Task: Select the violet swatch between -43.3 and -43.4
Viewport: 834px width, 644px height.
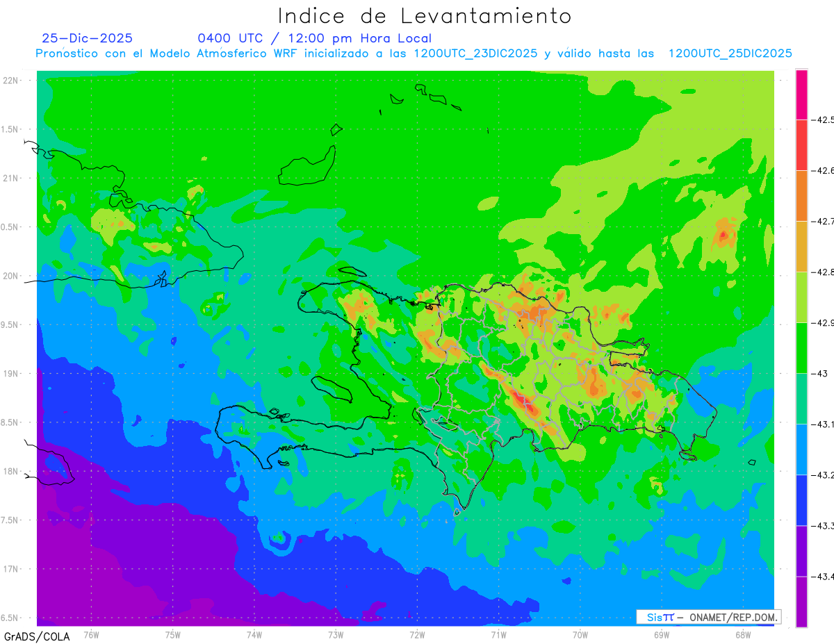Action: pos(801,550)
